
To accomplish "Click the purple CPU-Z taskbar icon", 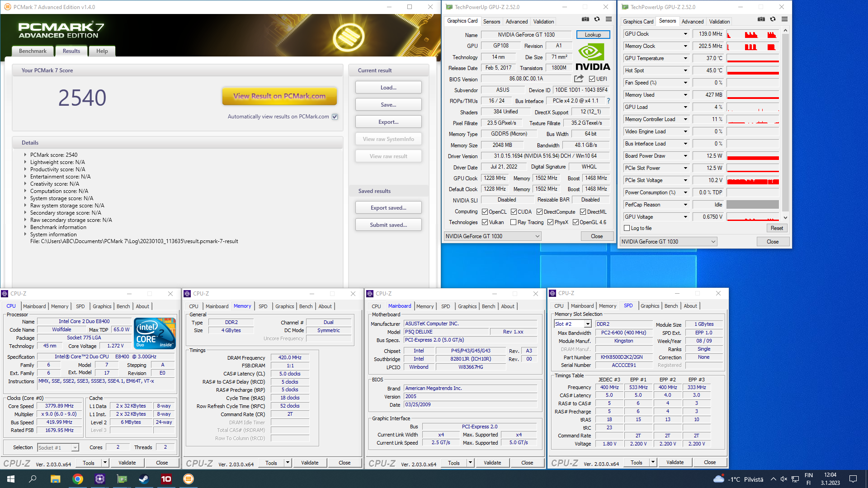I will [99, 479].
